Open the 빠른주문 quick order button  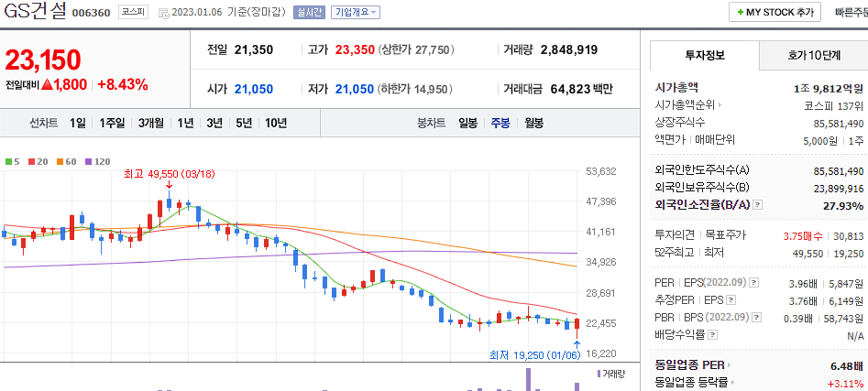pyautogui.click(x=852, y=13)
